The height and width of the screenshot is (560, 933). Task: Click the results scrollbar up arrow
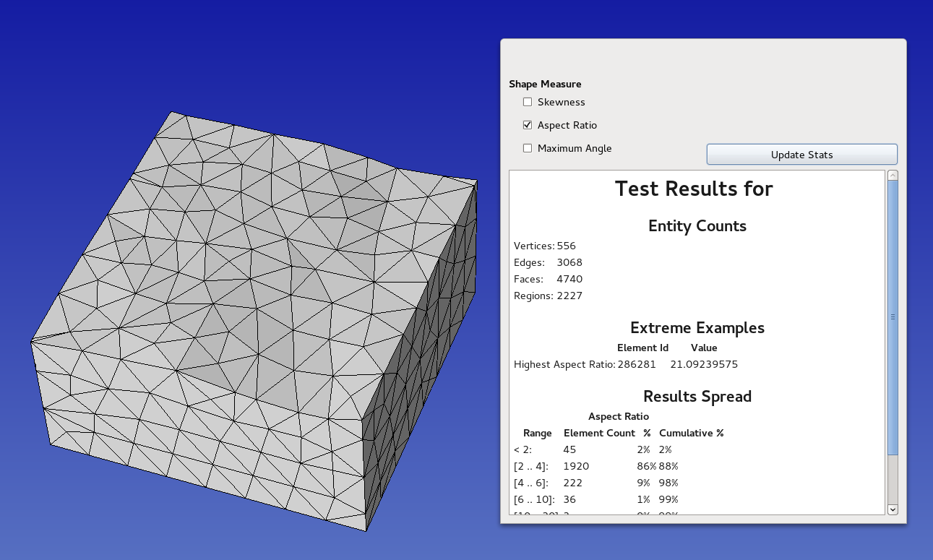pyautogui.click(x=893, y=176)
